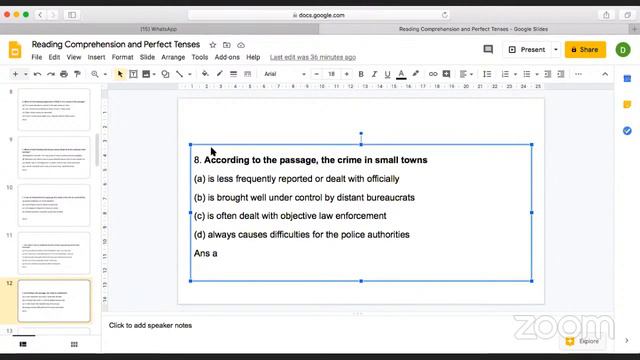Toggle Italic formatting
640x360 pixels.
374,74
